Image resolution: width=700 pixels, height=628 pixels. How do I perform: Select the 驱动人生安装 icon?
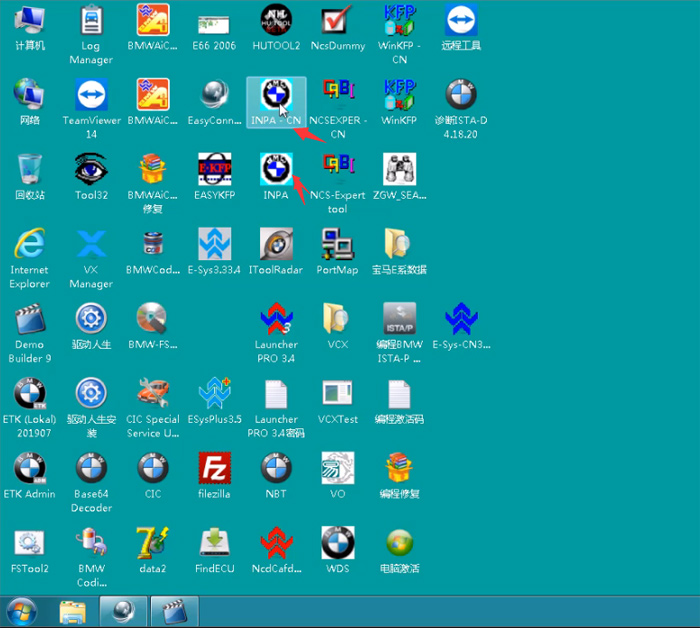(x=91, y=408)
